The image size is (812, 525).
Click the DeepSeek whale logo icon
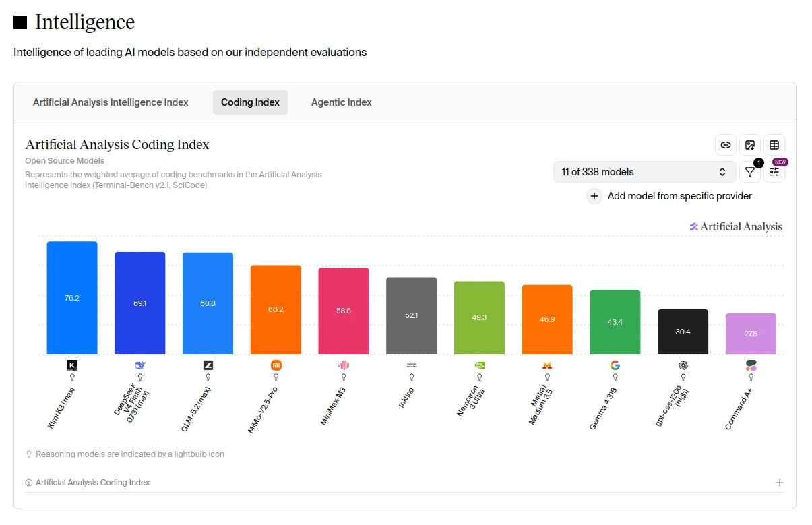click(x=140, y=365)
